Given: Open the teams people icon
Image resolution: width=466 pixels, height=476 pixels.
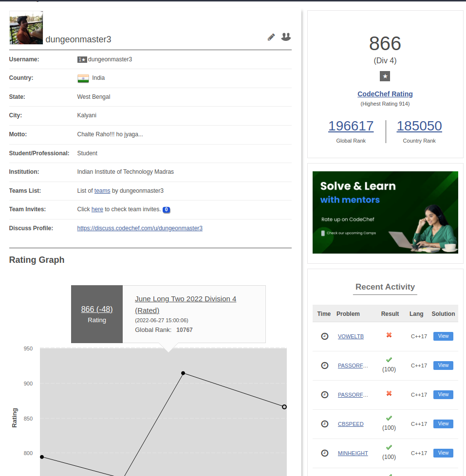Looking at the screenshot, I should pos(286,37).
